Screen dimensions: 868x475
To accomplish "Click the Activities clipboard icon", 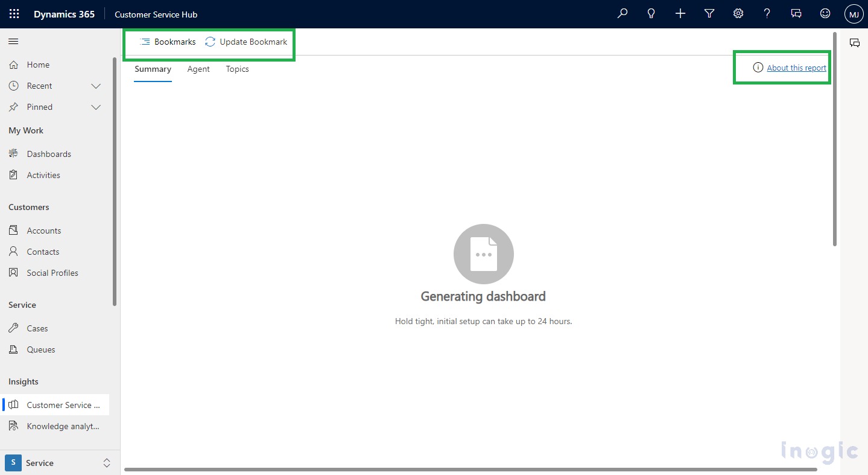I will point(13,175).
